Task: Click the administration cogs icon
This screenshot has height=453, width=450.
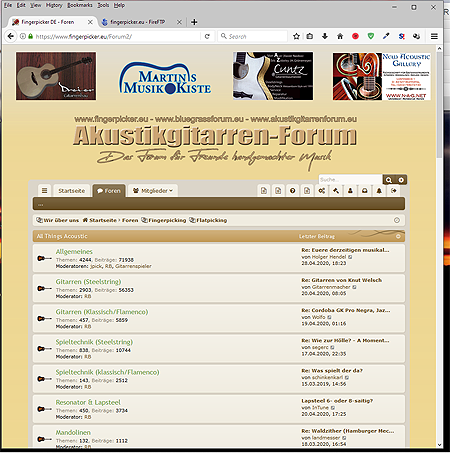Action: point(321,191)
